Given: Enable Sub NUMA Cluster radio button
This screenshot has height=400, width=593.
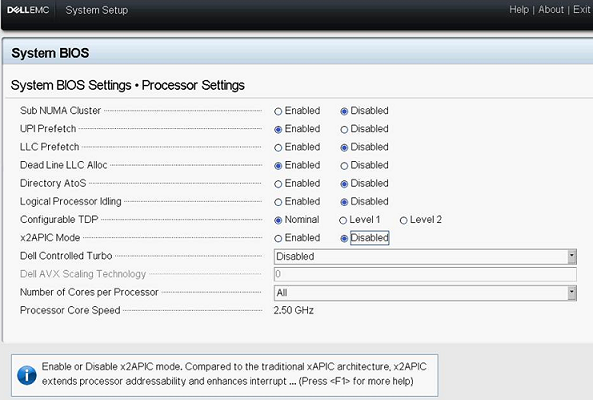Looking at the screenshot, I should [x=278, y=111].
